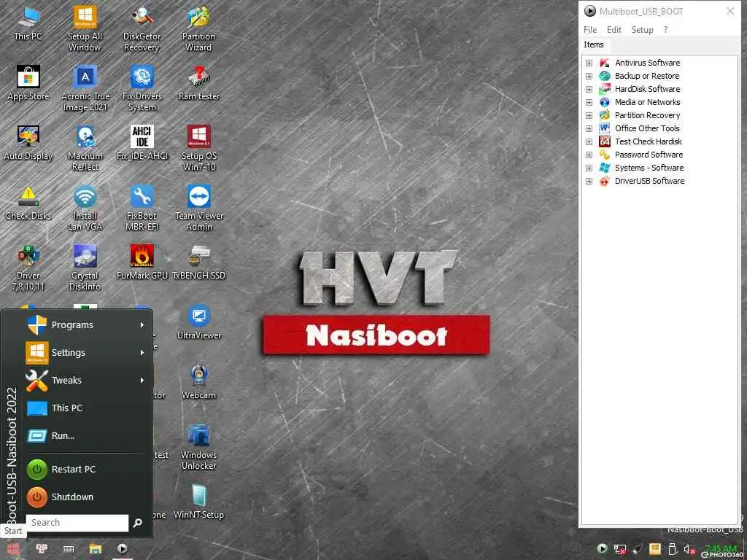Select DriverUSB Software tree item
747x560 pixels.
click(x=650, y=181)
